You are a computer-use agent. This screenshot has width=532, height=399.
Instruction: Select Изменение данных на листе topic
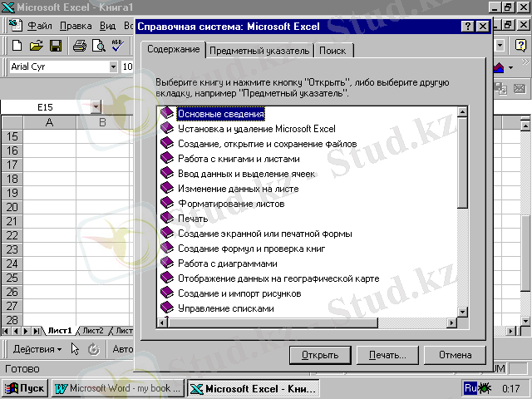(239, 189)
